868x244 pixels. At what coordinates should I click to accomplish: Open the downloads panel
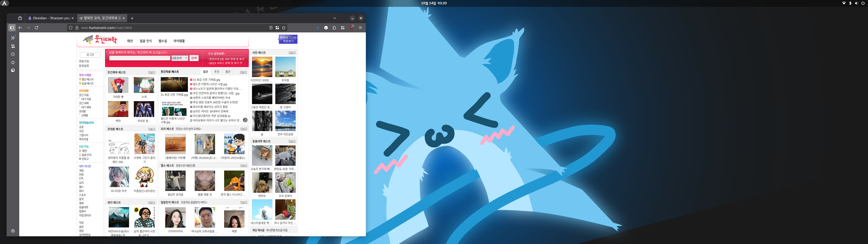318,28
